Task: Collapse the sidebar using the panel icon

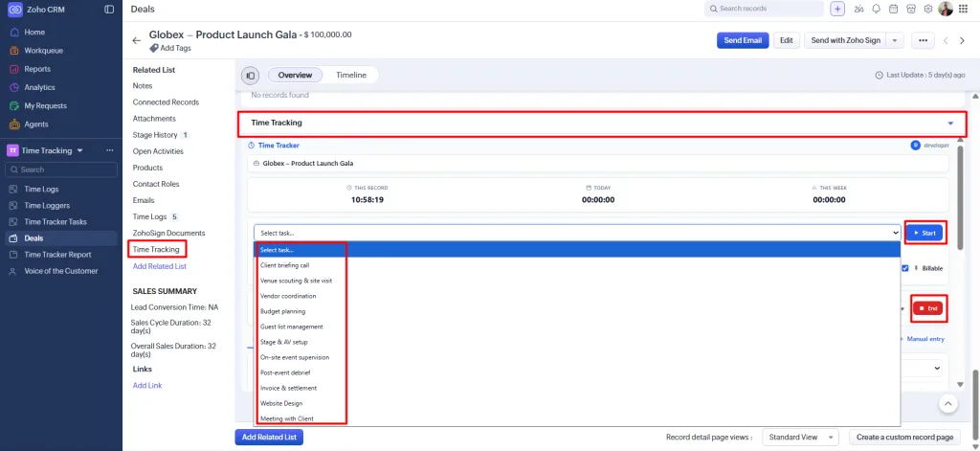Action: 109,10
